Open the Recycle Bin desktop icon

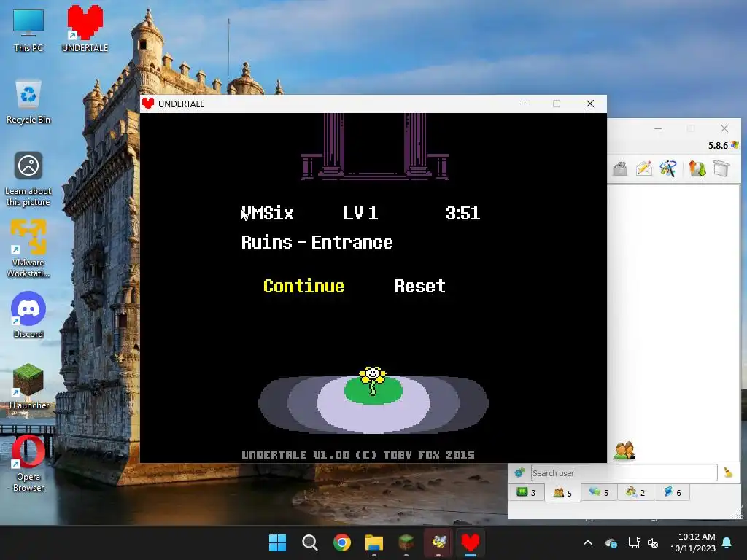pyautogui.click(x=28, y=102)
